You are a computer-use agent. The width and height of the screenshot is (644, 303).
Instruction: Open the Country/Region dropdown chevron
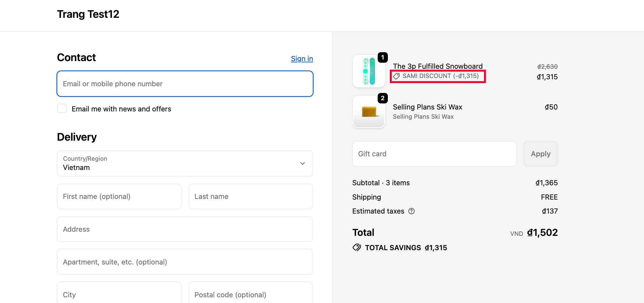point(302,163)
